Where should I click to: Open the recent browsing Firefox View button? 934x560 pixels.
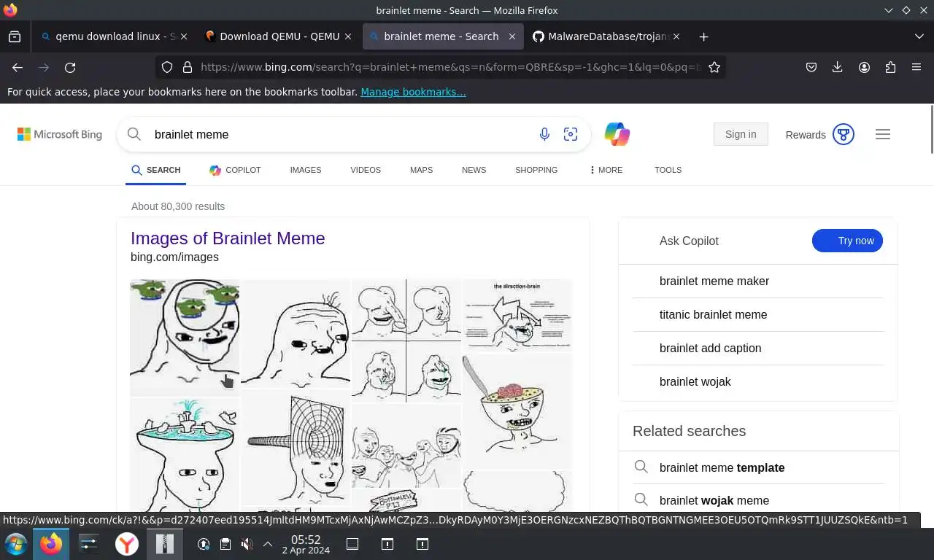[x=15, y=36]
